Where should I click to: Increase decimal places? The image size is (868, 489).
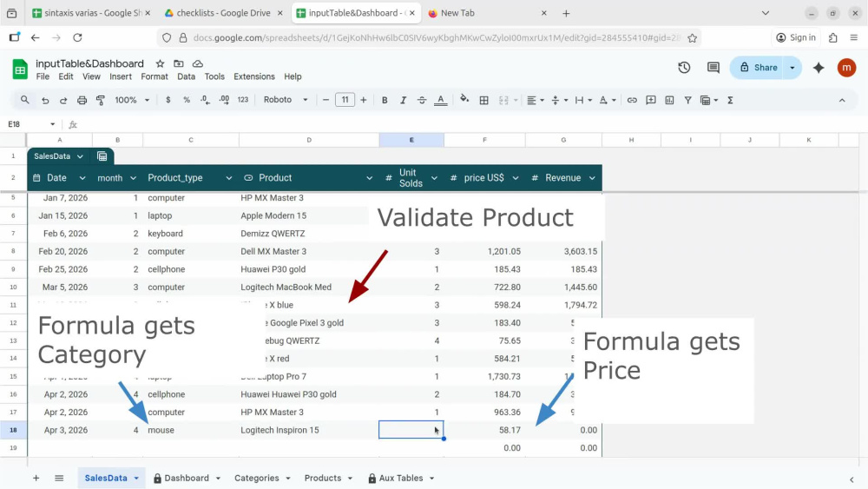point(224,100)
